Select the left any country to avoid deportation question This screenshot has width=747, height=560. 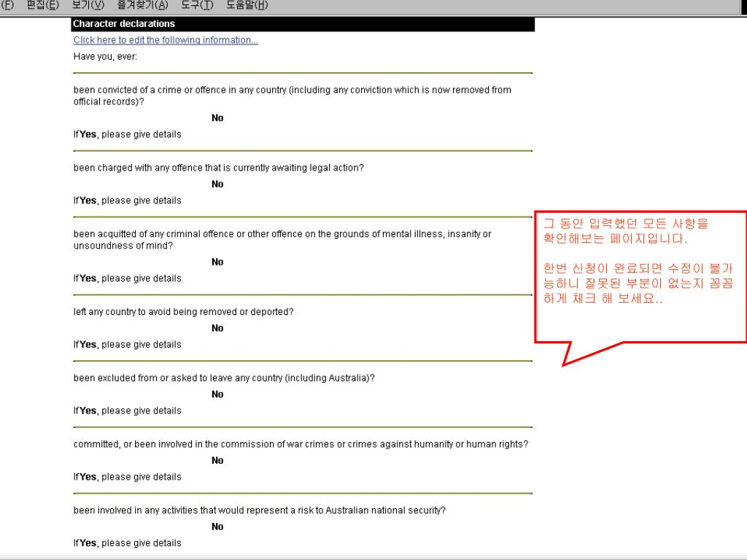(x=183, y=312)
